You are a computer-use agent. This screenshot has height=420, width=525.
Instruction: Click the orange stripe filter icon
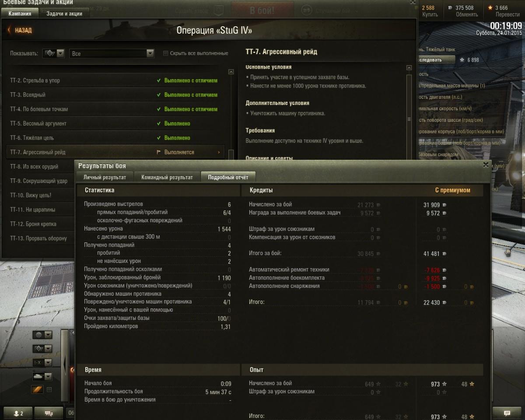[38, 389]
